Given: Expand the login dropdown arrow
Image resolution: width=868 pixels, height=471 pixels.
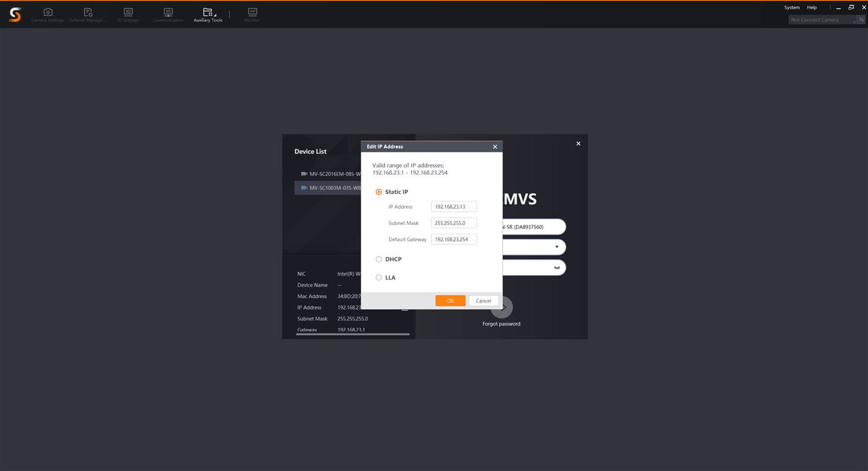Looking at the screenshot, I should (x=557, y=247).
